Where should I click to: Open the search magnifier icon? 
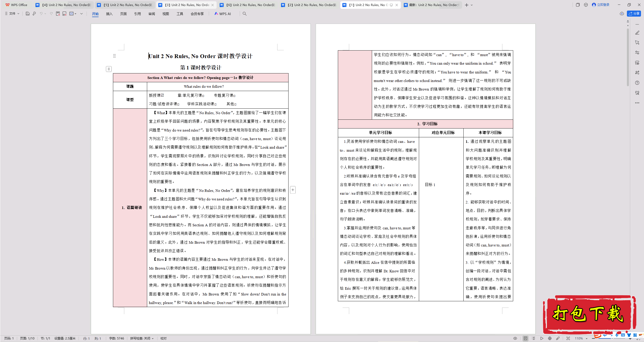(x=245, y=14)
